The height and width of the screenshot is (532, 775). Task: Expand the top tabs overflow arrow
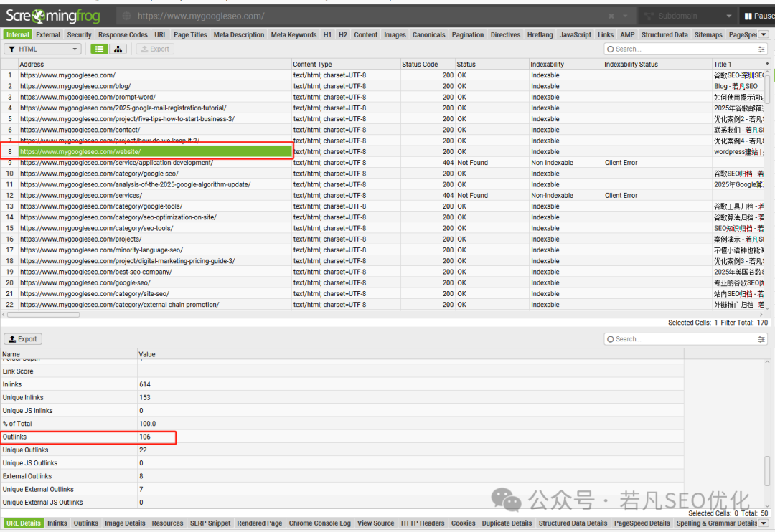(764, 34)
